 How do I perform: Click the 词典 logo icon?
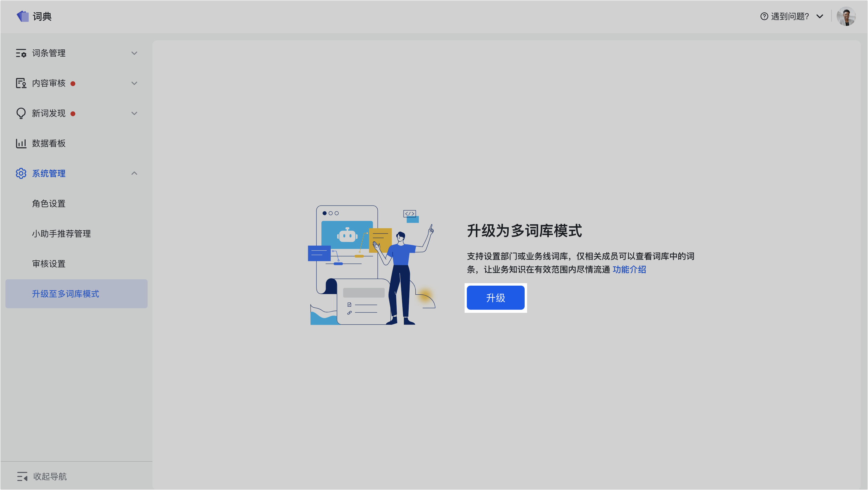tap(23, 16)
